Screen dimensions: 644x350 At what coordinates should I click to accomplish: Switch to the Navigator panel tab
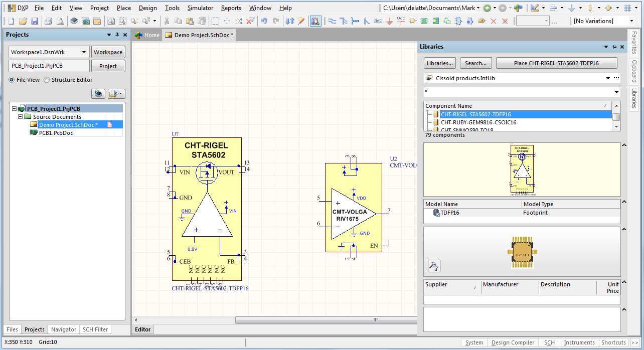pyautogui.click(x=64, y=329)
